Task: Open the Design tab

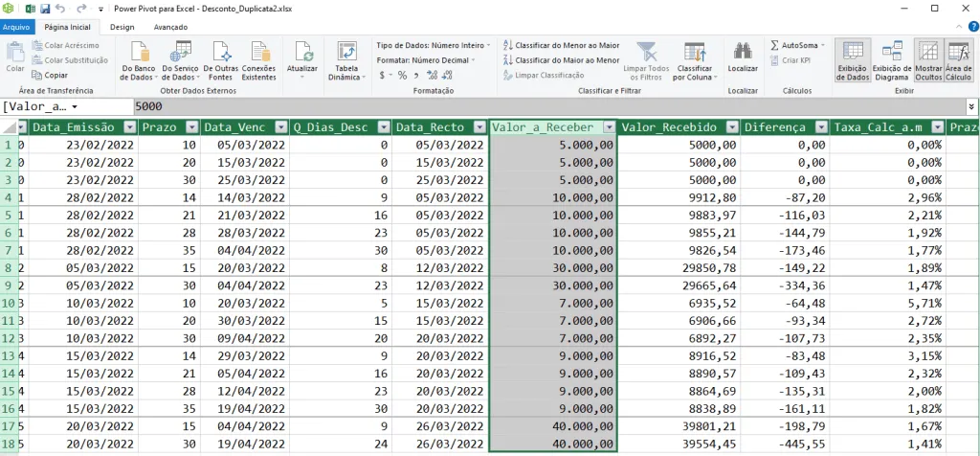Action: point(122,27)
